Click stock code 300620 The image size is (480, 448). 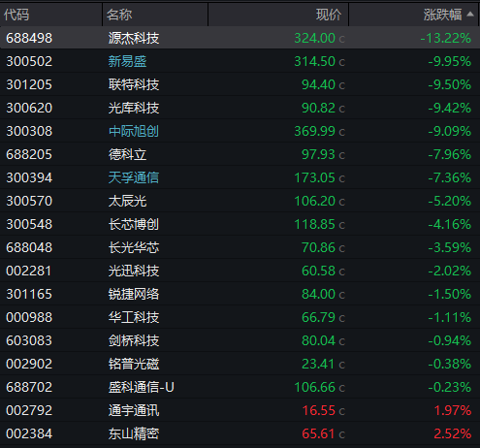[x=29, y=108]
